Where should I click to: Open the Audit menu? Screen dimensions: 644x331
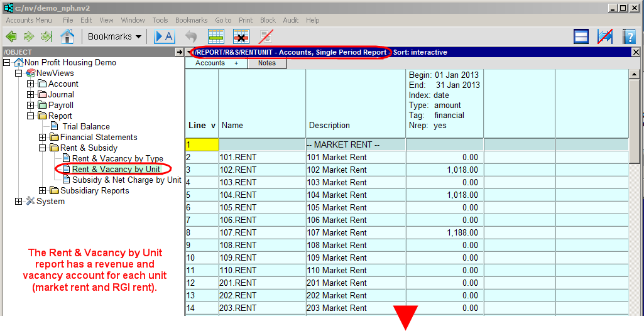click(291, 20)
